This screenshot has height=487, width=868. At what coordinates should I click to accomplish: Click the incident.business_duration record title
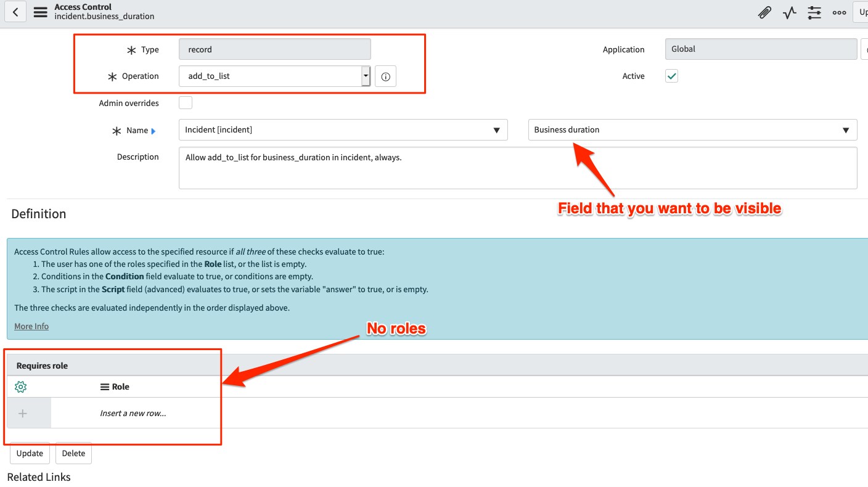[104, 17]
